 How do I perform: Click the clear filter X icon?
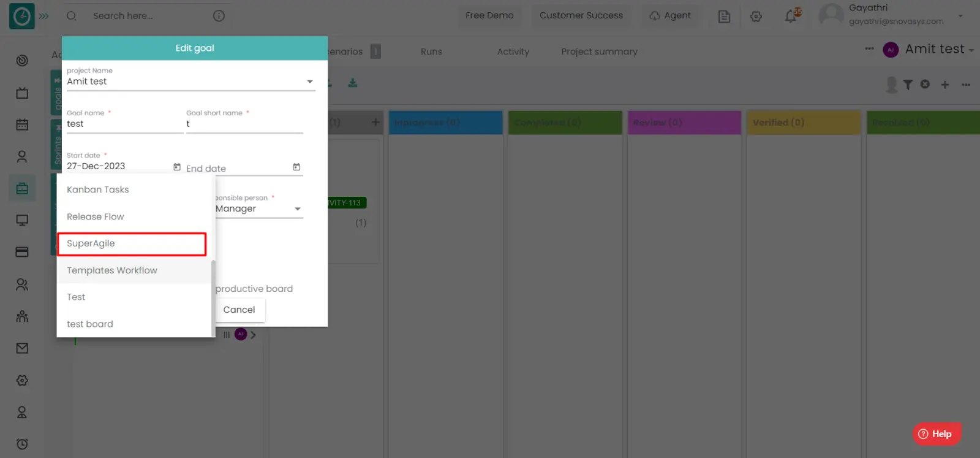[925, 84]
